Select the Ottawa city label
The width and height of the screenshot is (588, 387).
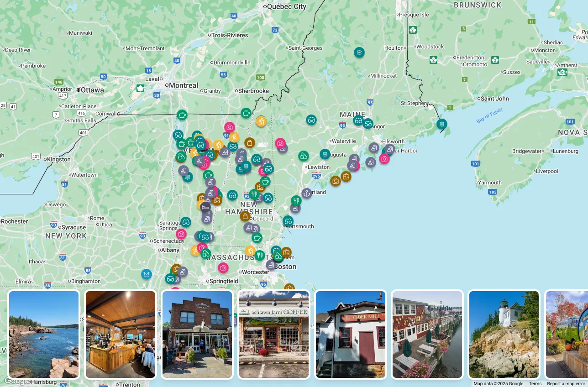[x=93, y=90]
